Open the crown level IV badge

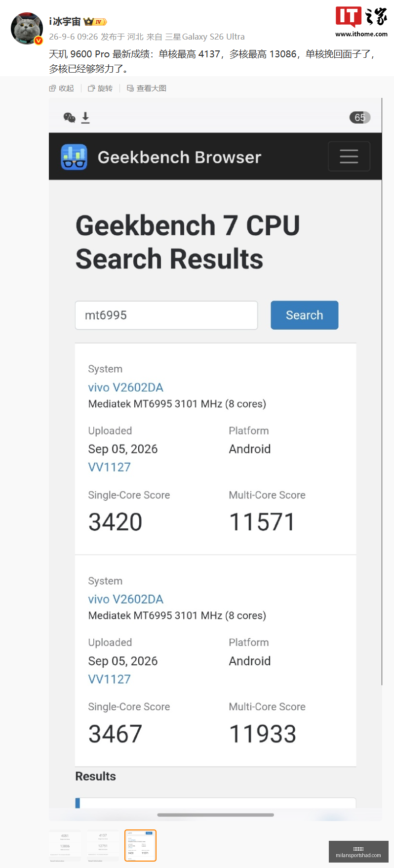tap(95, 22)
